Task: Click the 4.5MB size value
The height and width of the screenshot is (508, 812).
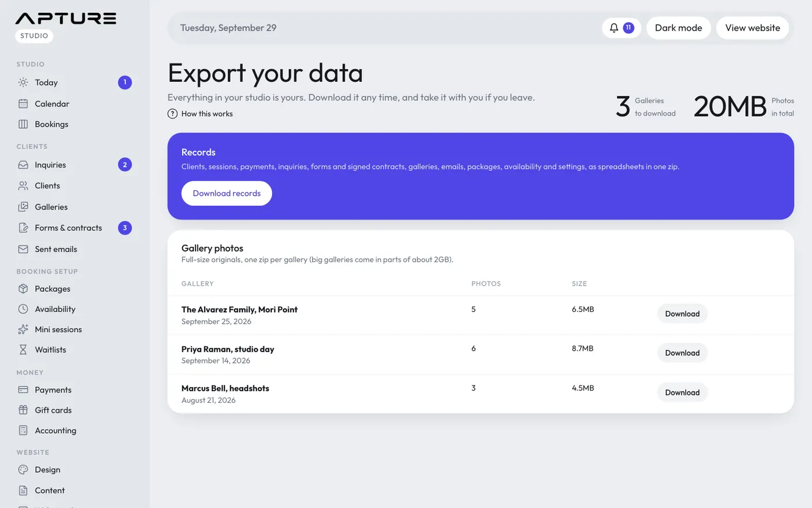Action: 583,388
